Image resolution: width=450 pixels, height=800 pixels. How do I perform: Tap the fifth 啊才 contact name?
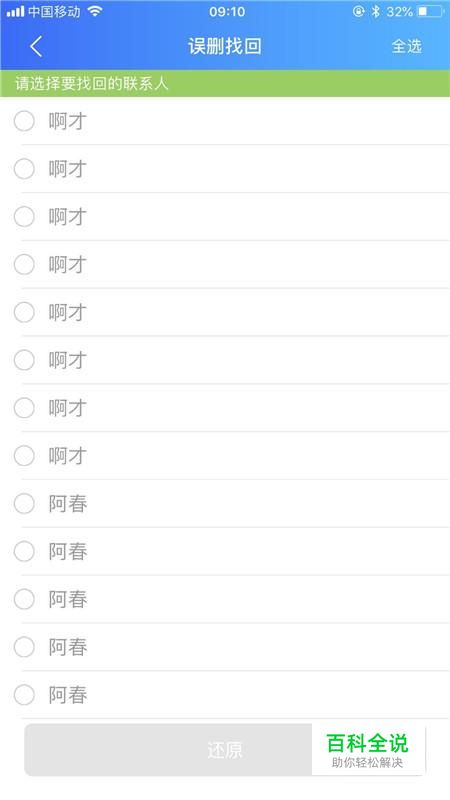tap(68, 312)
